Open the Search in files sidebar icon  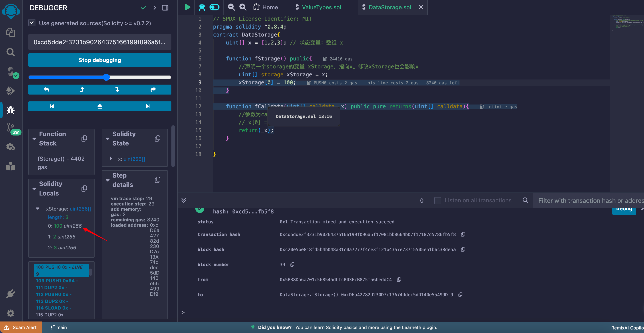10,52
